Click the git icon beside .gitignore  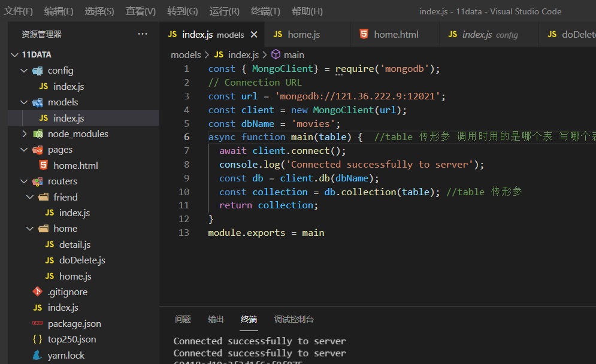tap(37, 292)
